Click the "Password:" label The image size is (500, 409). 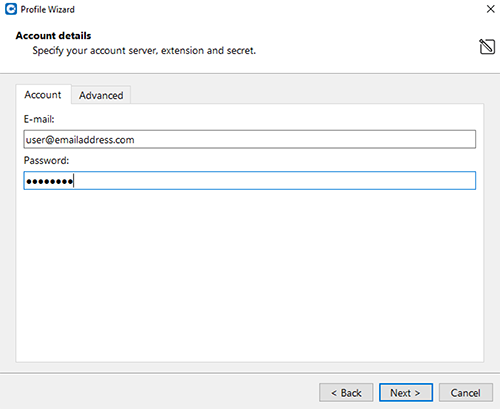pyautogui.click(x=46, y=160)
